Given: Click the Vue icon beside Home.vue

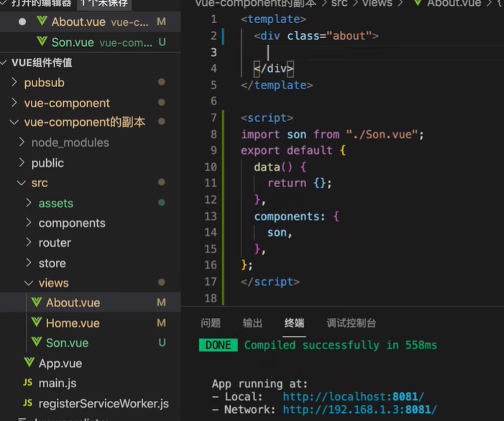Looking at the screenshot, I should (x=37, y=322).
